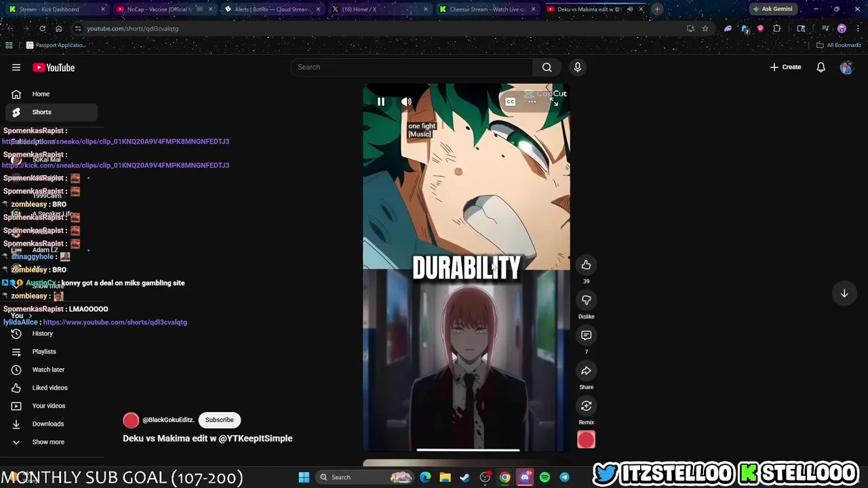Open the Passport Application bookmark
Image resolution: width=868 pixels, height=488 pixels.
click(x=56, y=45)
